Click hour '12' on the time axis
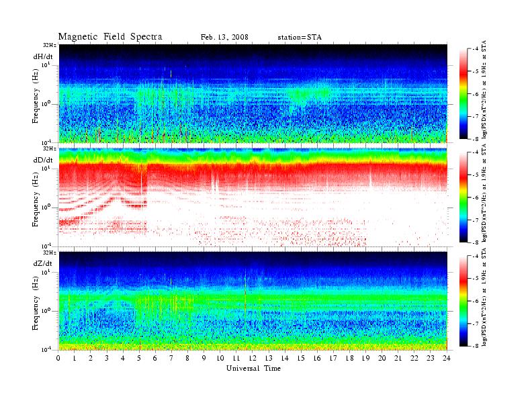The height and width of the screenshot is (411, 532). pyautogui.click(x=253, y=358)
